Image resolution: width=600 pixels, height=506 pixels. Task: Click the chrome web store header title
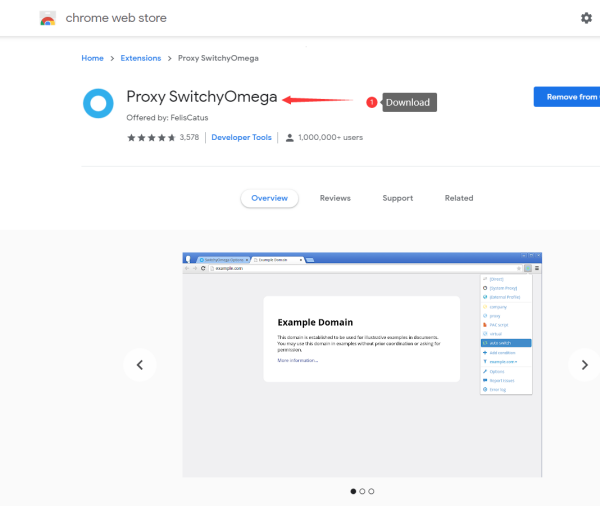pyautogui.click(x=116, y=18)
